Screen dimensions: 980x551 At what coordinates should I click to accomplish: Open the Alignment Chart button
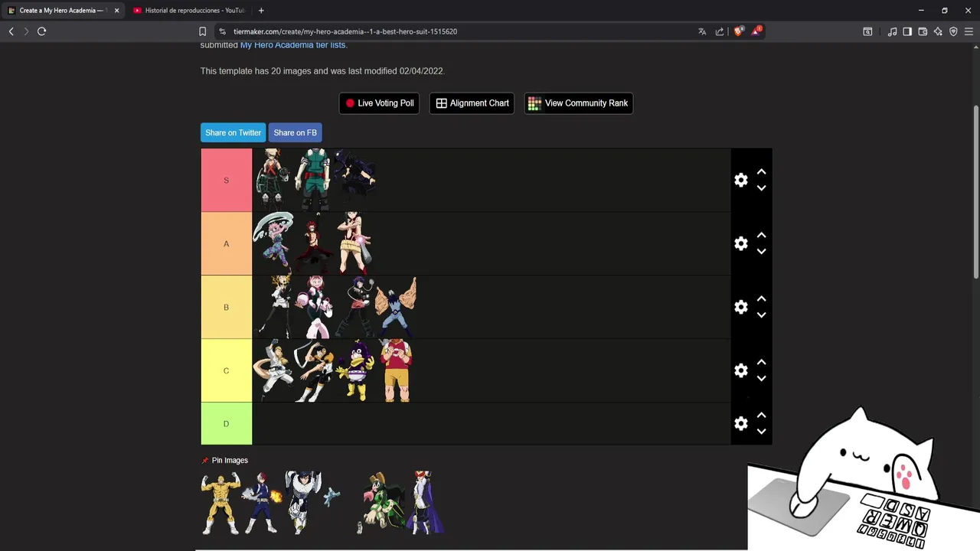tap(472, 103)
